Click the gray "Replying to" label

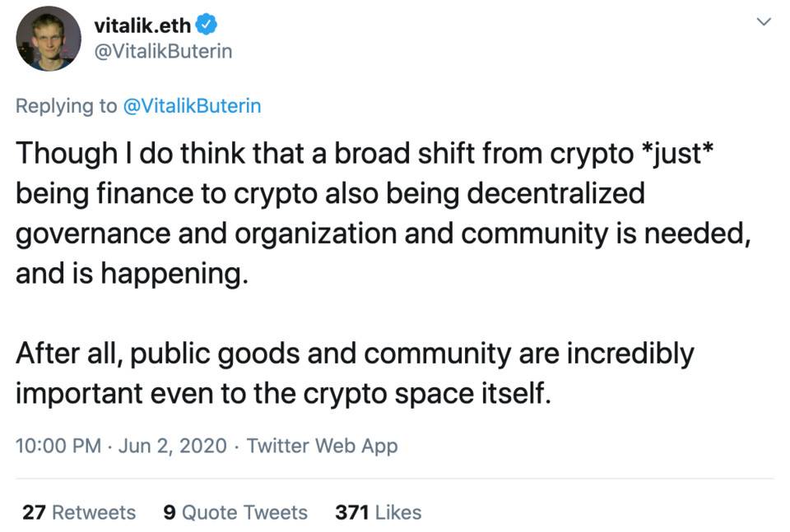point(66,106)
